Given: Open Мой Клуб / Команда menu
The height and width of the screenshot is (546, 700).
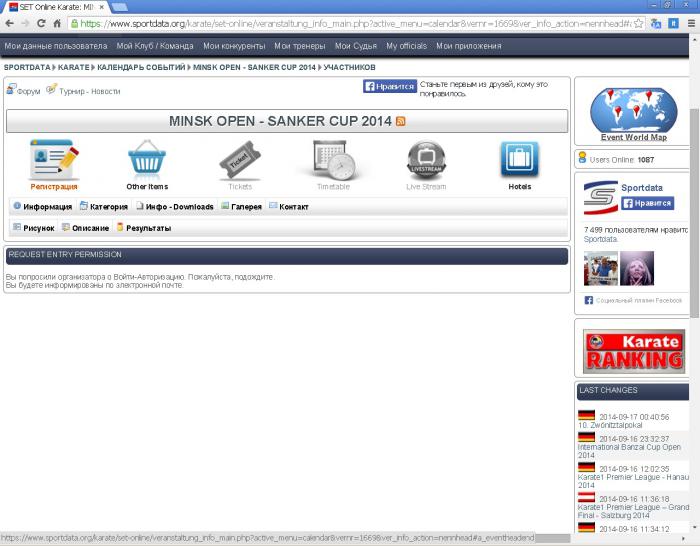Looking at the screenshot, I should tap(155, 46).
